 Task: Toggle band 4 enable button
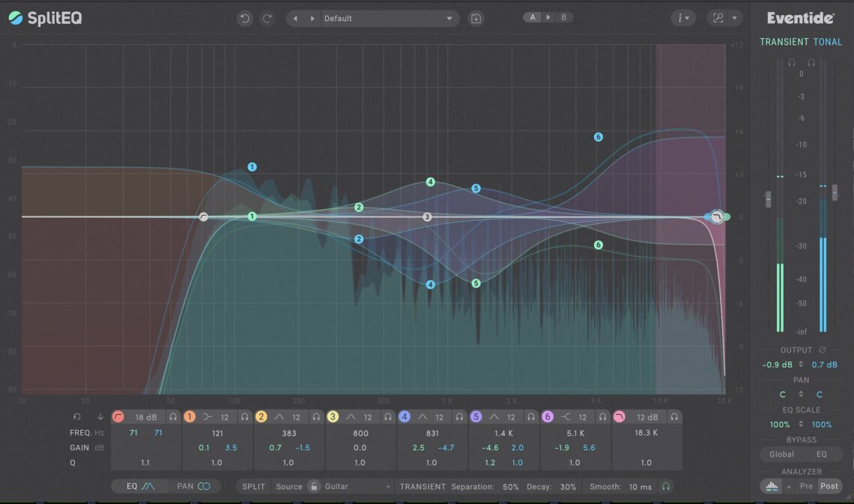[404, 416]
